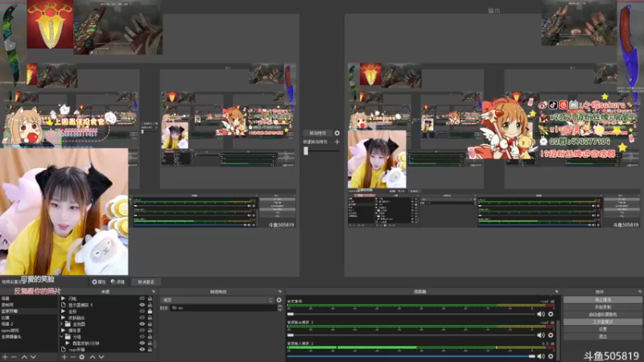The width and height of the screenshot is (644, 362).
Task: Toggle visibility eye of 分组 folder
Action: 142,336
